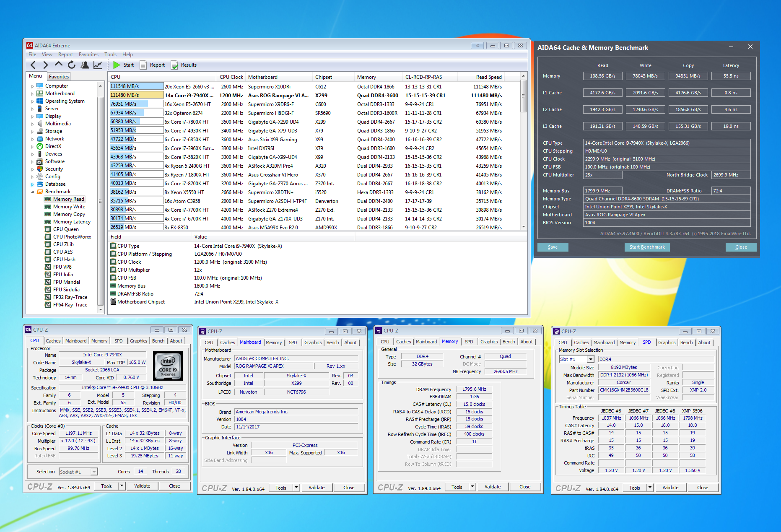The image size is (781, 532).
Task: Collapse the Benchmark tree node
Action: click(32, 192)
